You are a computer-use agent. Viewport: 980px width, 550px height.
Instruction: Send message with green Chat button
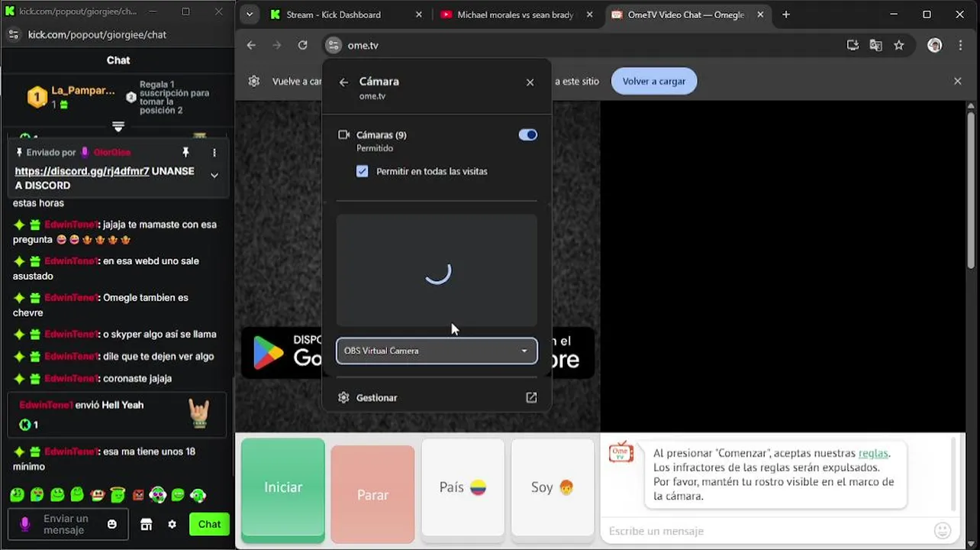tap(209, 524)
